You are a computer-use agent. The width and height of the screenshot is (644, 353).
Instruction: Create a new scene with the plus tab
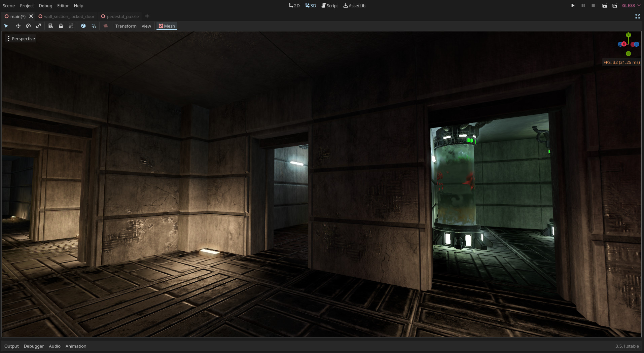click(x=147, y=16)
